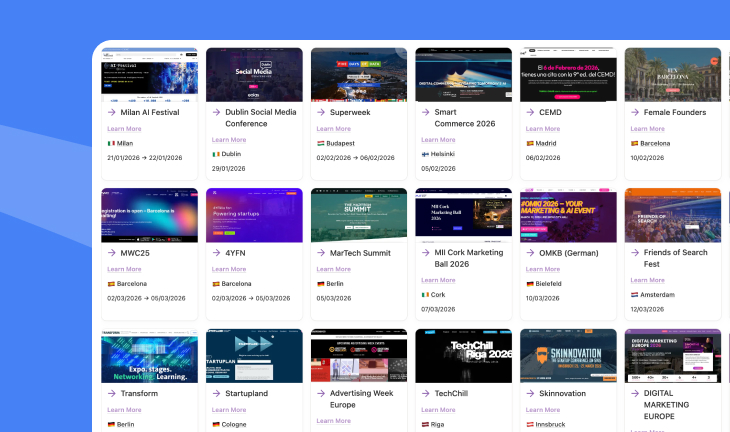Open the Dublin Social Media Conference thumbnail
The height and width of the screenshot is (432, 730).
point(254,74)
